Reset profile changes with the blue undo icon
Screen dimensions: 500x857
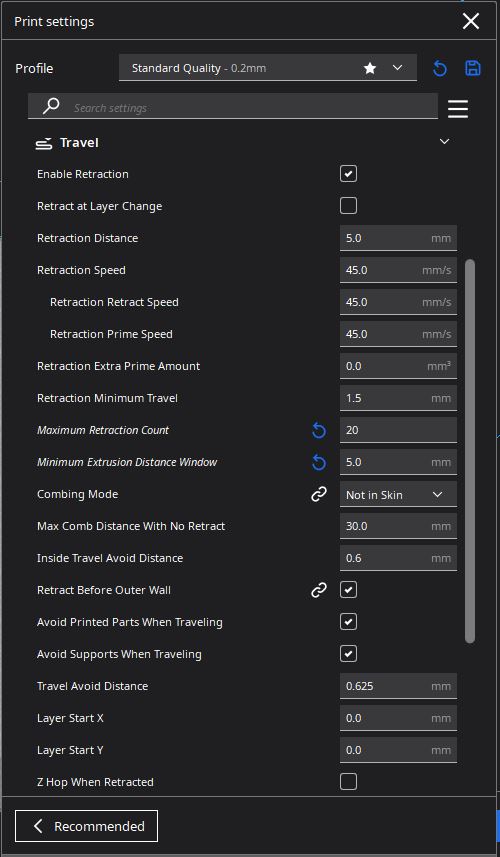[440, 68]
